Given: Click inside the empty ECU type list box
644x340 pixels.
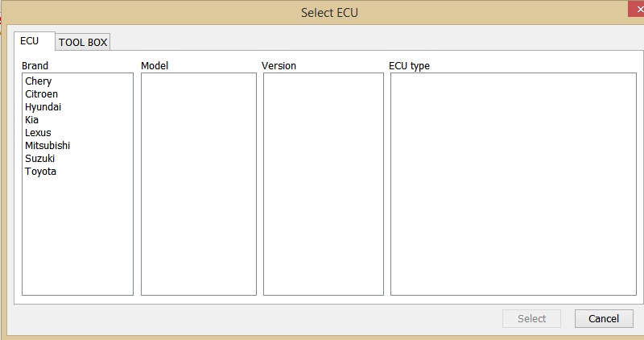Looking at the screenshot, I should coord(513,184).
